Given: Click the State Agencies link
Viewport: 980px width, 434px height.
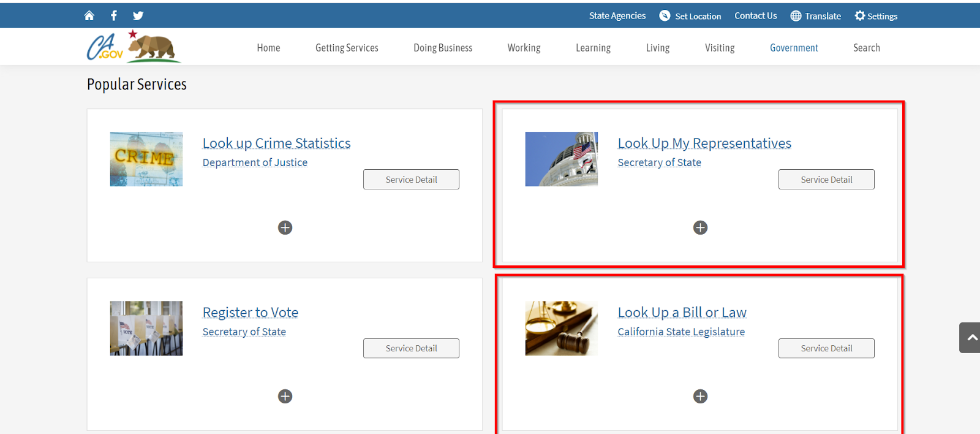Looking at the screenshot, I should pyautogui.click(x=617, y=16).
